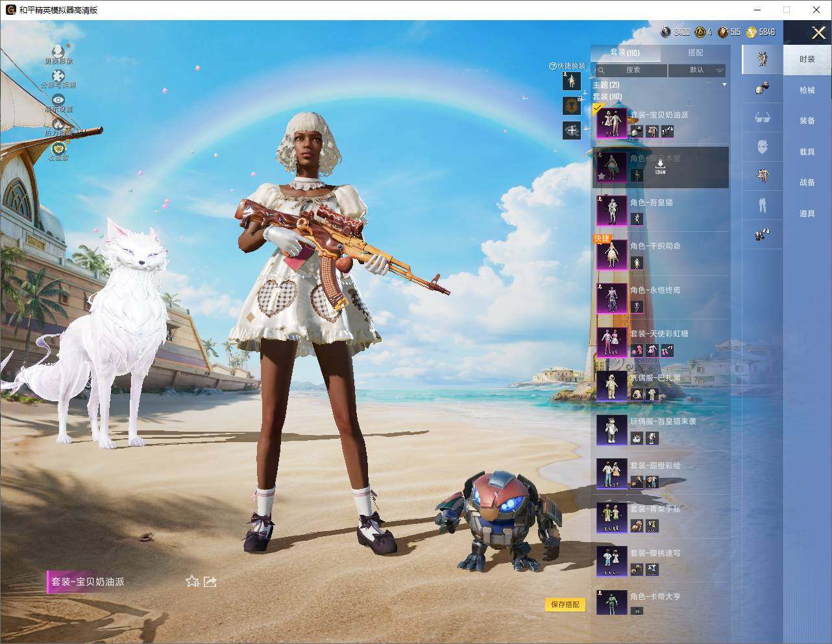The height and width of the screenshot is (644, 832).
Task: Click the 保存搭配 save button
Action: [565, 604]
